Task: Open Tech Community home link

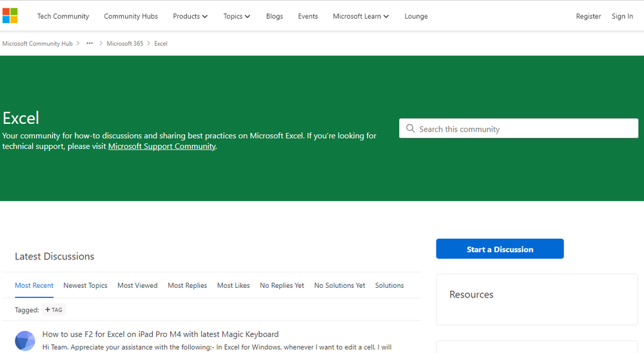Action: [x=63, y=16]
